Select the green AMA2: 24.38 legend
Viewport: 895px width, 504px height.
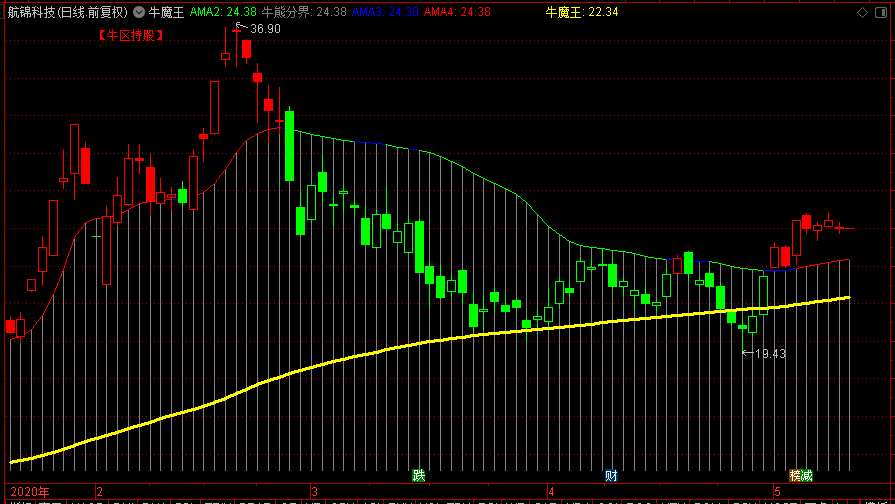click(x=223, y=12)
